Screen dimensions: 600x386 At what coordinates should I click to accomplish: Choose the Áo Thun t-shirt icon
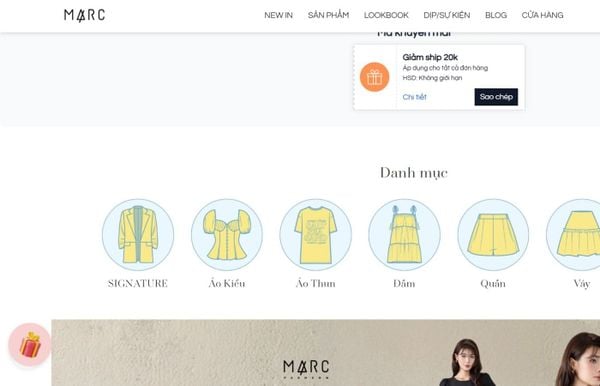tap(316, 235)
